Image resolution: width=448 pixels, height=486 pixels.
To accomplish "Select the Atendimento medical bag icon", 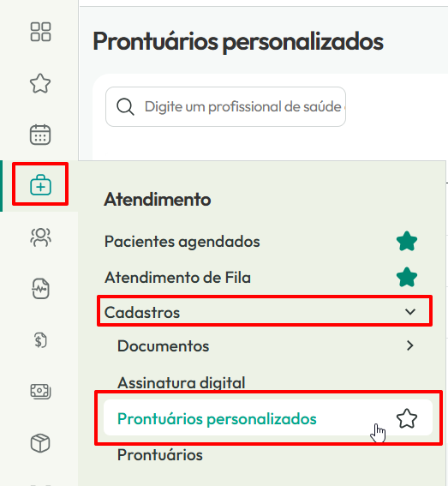I will pyautogui.click(x=40, y=185).
